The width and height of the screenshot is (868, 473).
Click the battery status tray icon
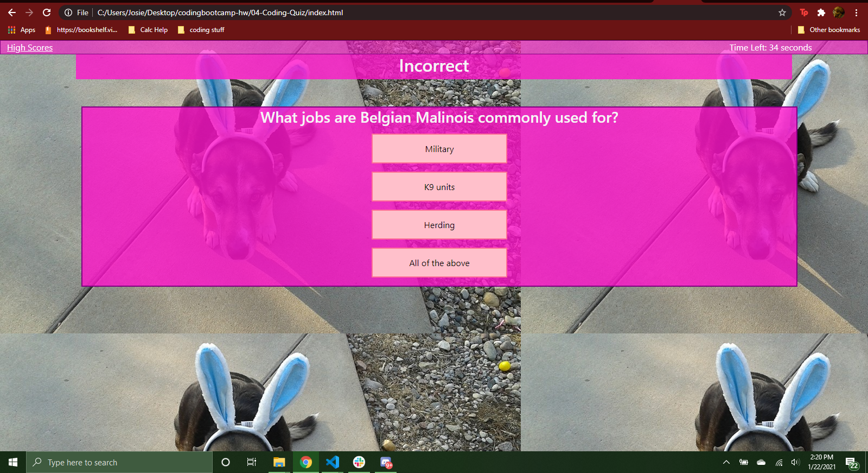[x=744, y=462]
